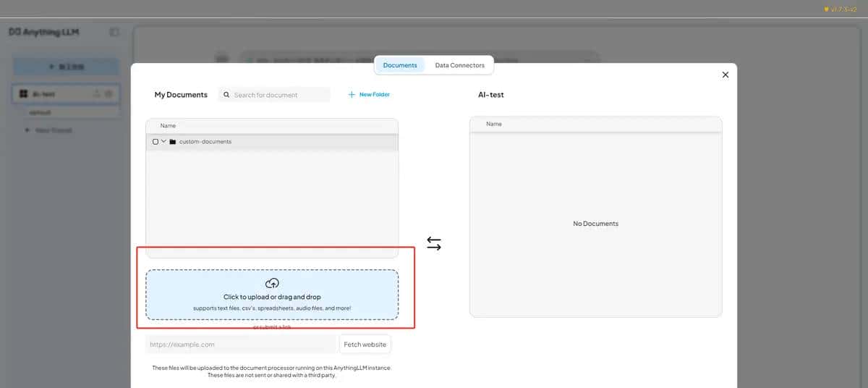Click the new workspace button in sidebar
Screen dimensions: 868x388
click(x=66, y=67)
